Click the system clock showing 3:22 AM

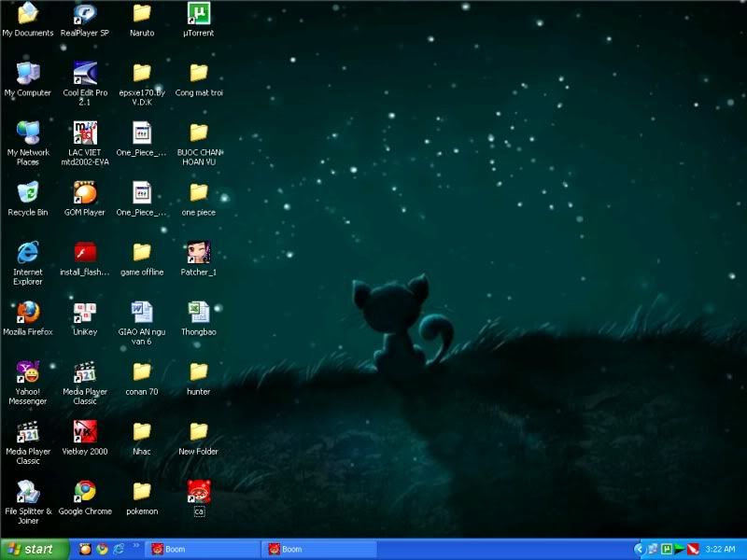tap(720, 549)
